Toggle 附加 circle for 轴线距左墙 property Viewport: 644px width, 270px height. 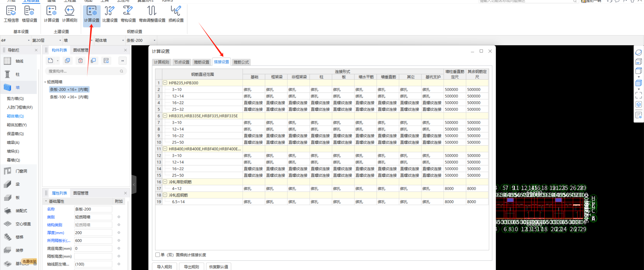pyautogui.click(x=119, y=264)
